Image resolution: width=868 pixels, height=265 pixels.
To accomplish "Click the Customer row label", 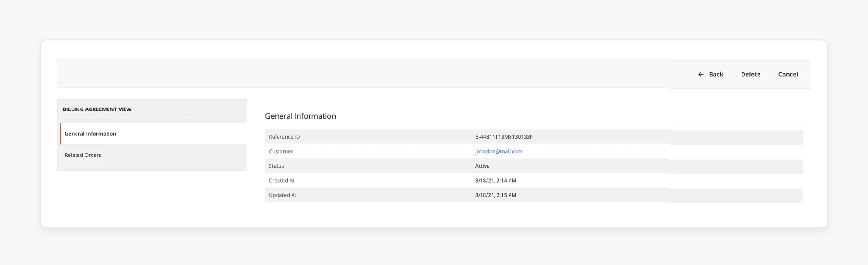I will [280, 151].
